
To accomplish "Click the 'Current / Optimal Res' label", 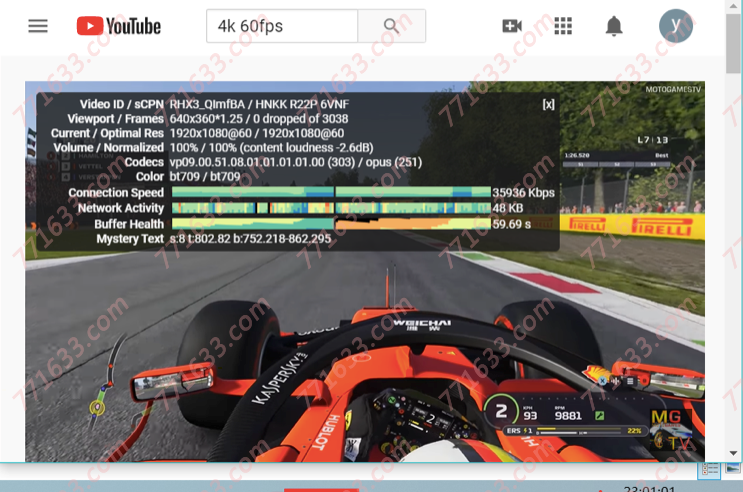I will [x=107, y=134].
